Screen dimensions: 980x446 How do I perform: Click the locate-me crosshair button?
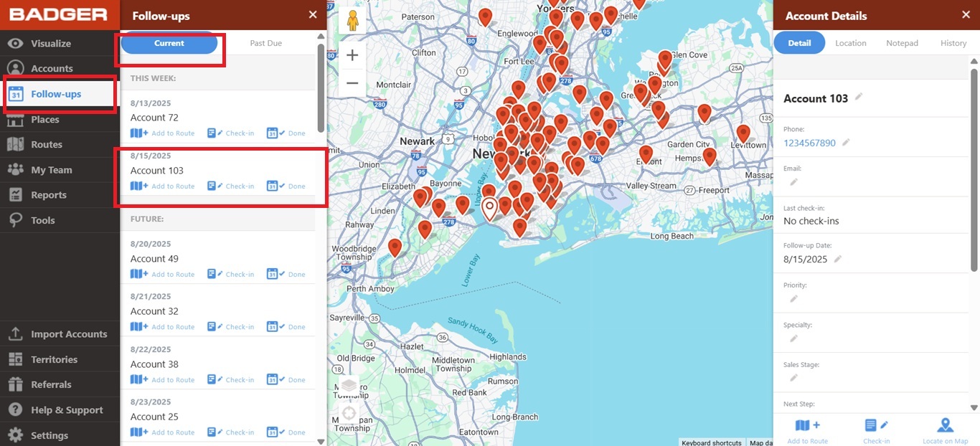[x=349, y=414]
